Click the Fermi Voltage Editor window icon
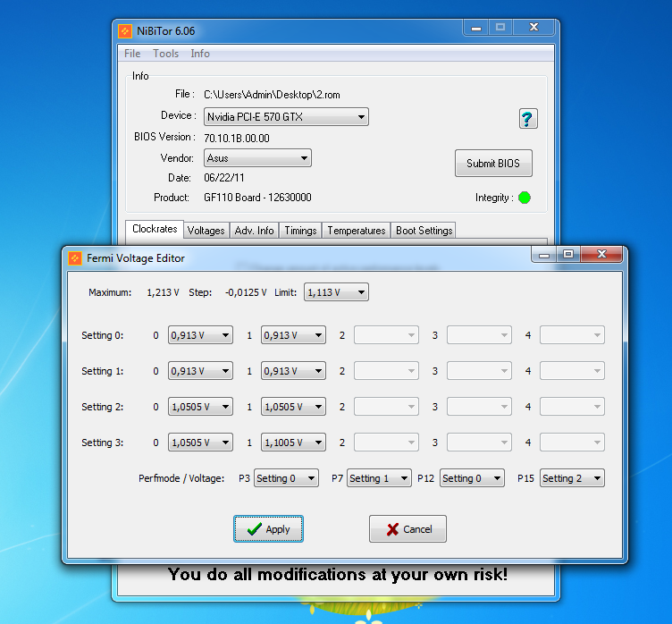 75,258
